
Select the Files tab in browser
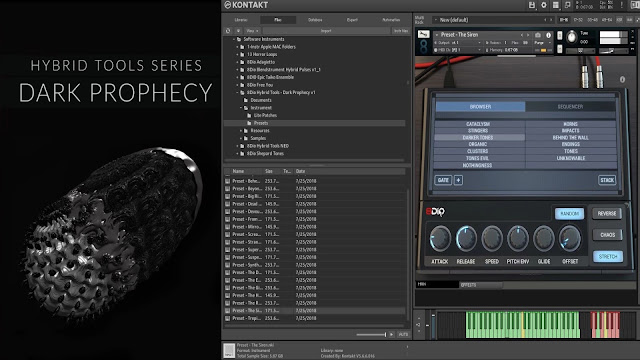278,20
